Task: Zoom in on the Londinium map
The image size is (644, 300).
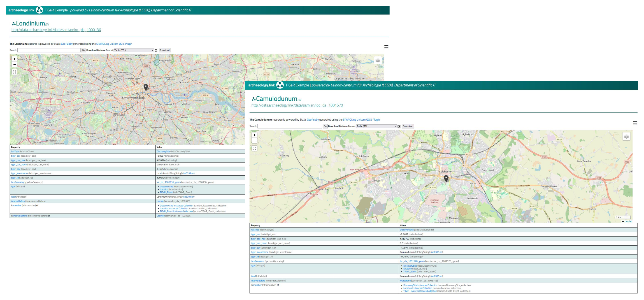Action: (14, 59)
